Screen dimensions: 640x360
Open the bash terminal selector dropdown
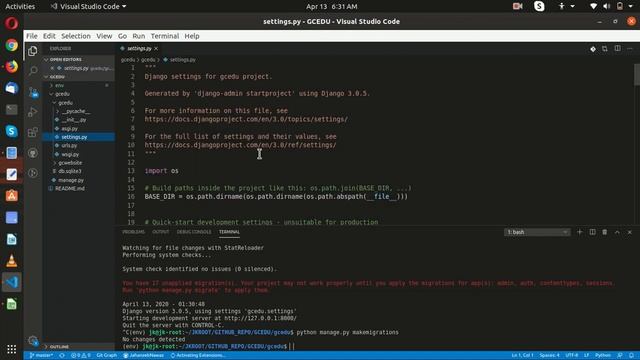537,232
